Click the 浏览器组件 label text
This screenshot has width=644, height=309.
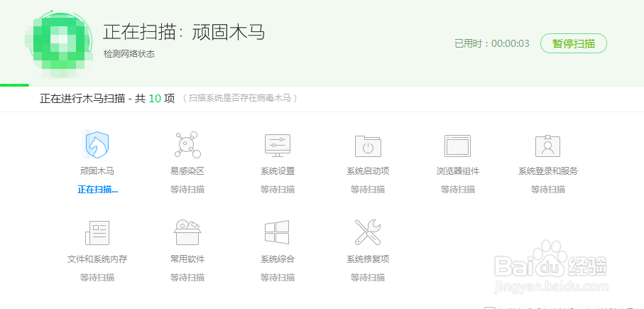[x=458, y=171]
